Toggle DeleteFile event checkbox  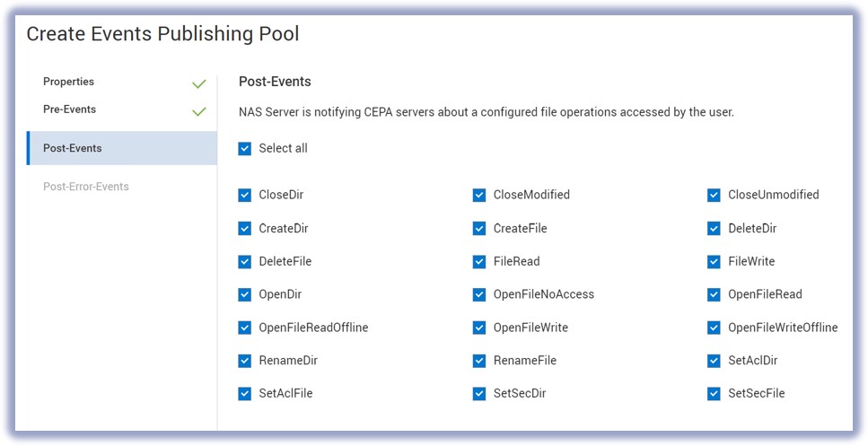click(x=245, y=262)
